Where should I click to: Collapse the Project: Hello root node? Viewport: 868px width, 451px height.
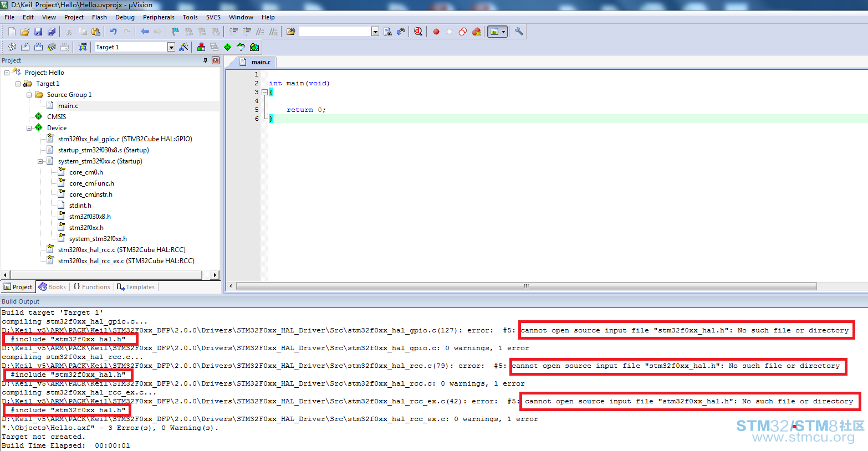tap(7, 73)
